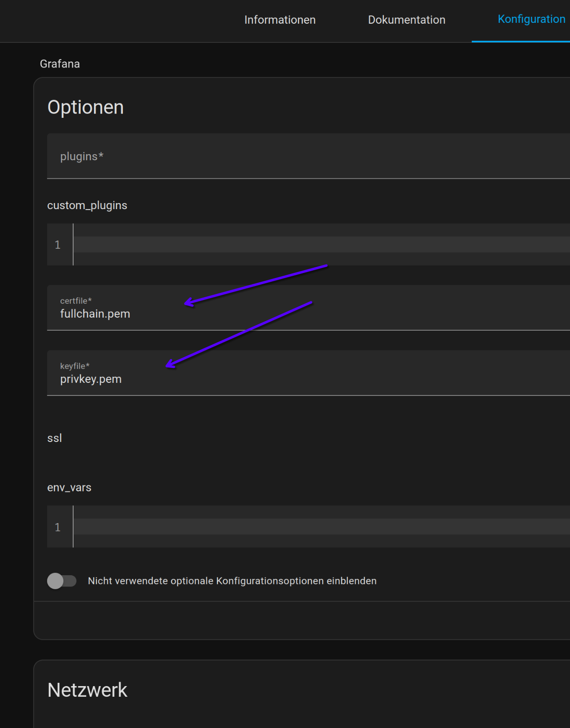
Task: Click the small keyfile* field label
Action: pyautogui.click(x=75, y=366)
